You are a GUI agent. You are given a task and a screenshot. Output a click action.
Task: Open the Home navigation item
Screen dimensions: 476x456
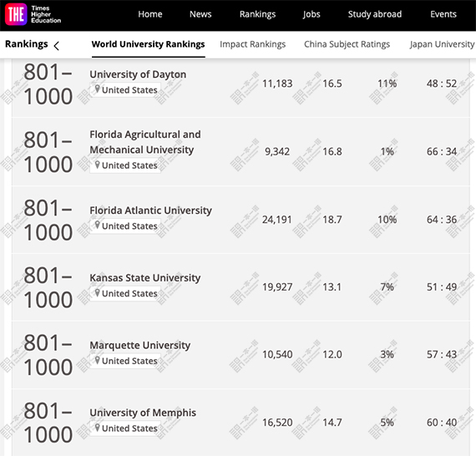click(x=150, y=14)
